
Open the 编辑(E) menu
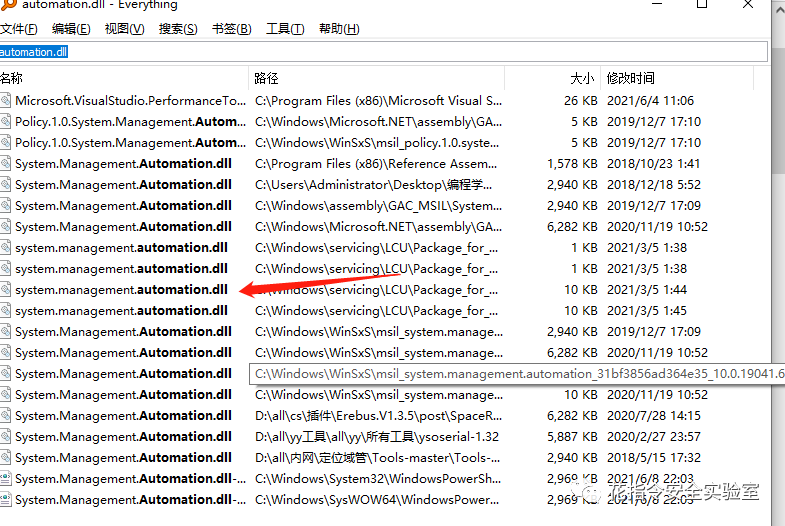coord(71,29)
